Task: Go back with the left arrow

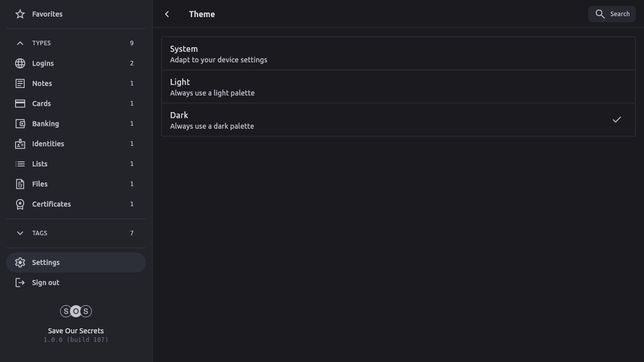Action: [x=167, y=14]
